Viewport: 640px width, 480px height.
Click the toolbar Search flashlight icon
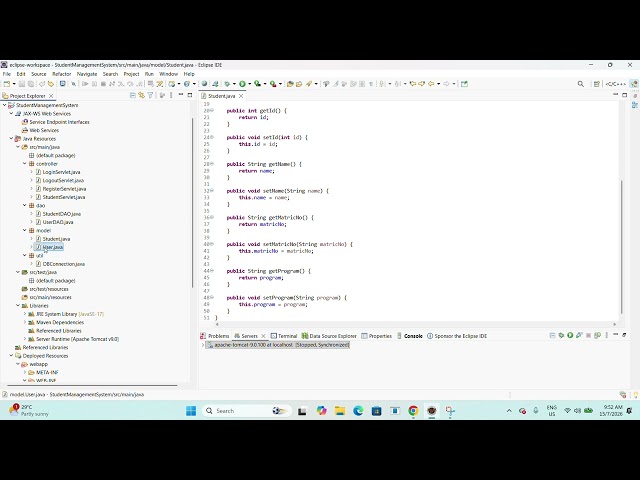tap(309, 84)
